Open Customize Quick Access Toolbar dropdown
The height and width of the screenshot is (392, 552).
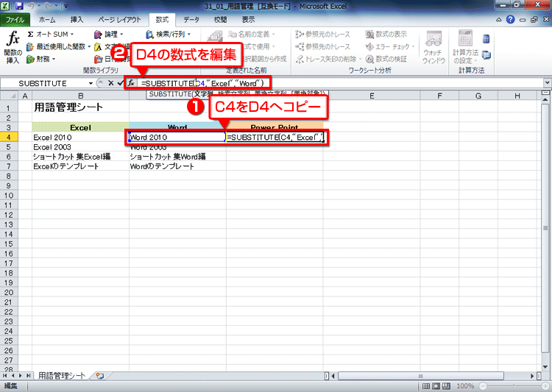click(x=66, y=7)
